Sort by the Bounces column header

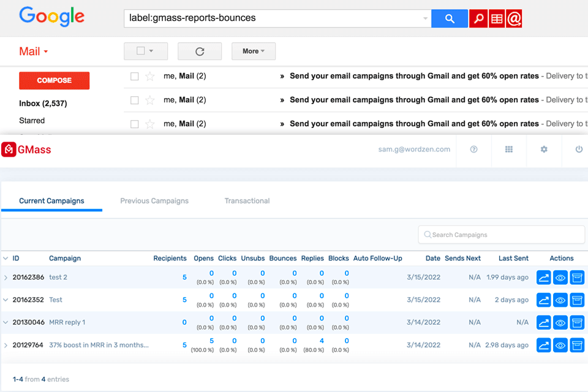pyautogui.click(x=283, y=258)
